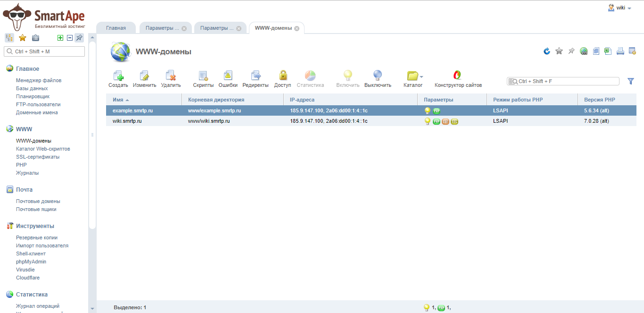The height and width of the screenshot is (313, 644).
Task: Open the Redirects toolbar icon
Action: pos(256,76)
